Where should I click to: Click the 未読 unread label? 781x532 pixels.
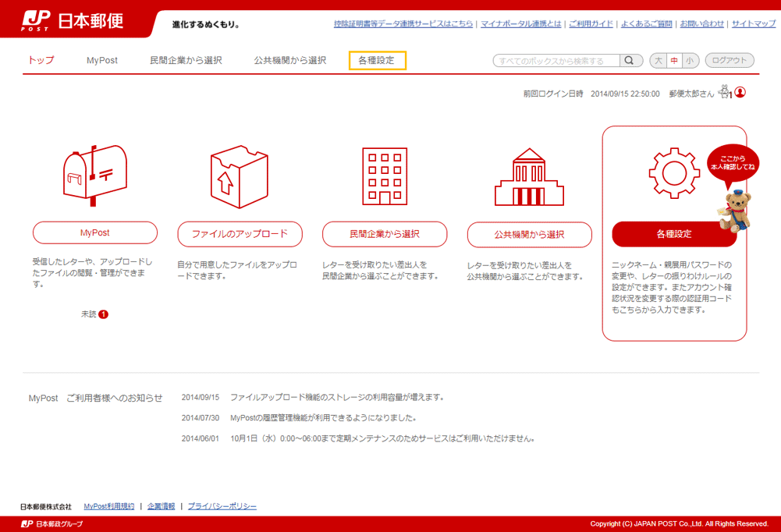tap(89, 314)
